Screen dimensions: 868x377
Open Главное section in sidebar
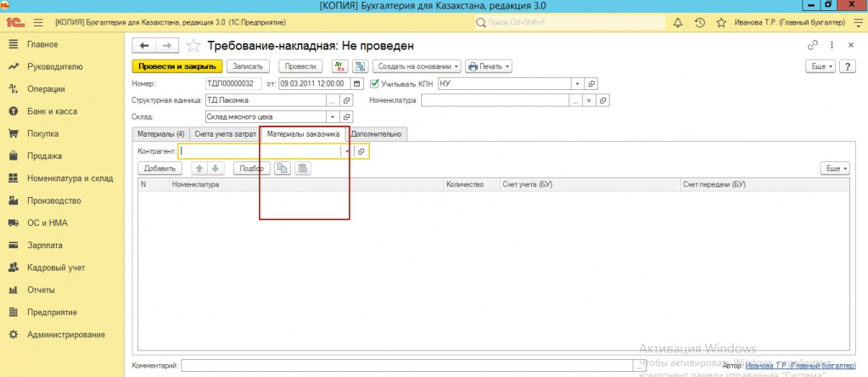coord(42,44)
